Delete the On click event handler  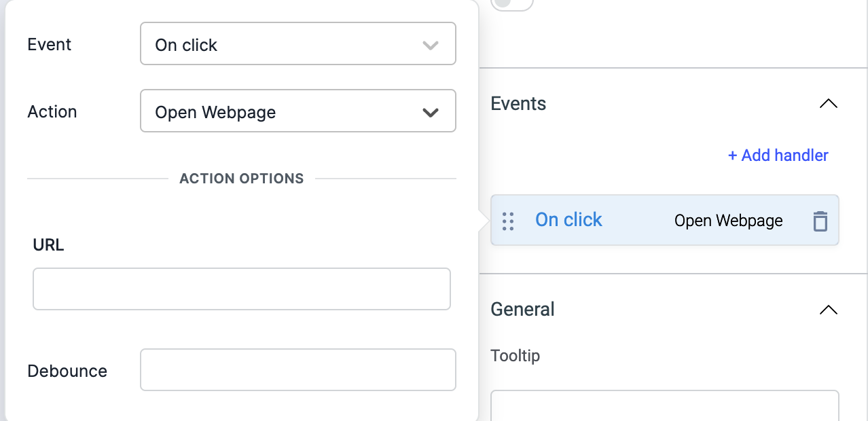click(x=820, y=221)
